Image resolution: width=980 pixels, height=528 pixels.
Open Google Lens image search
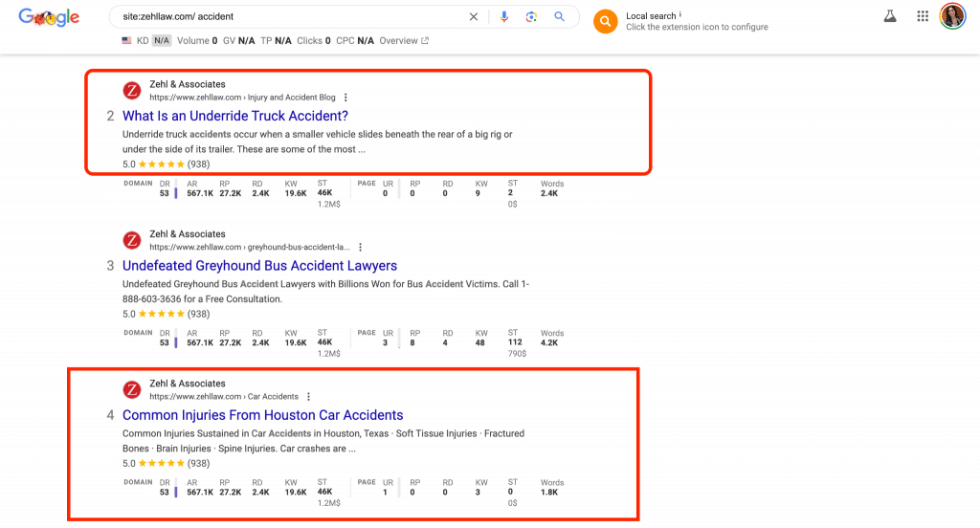(x=531, y=17)
